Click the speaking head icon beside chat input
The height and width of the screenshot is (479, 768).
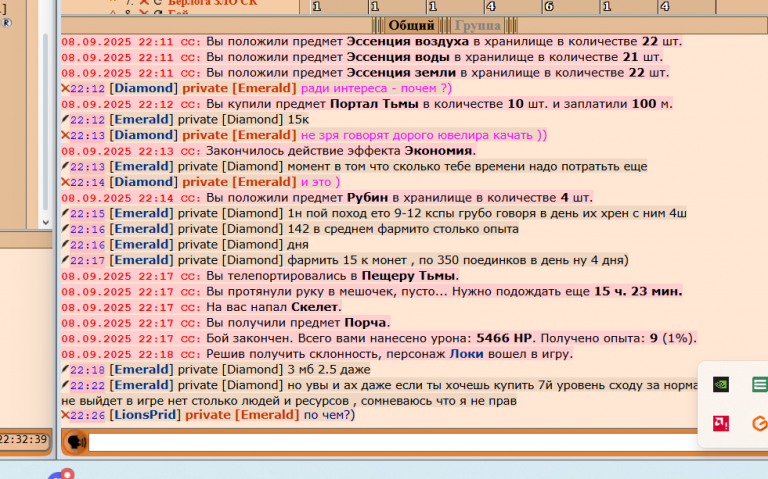pos(75,442)
